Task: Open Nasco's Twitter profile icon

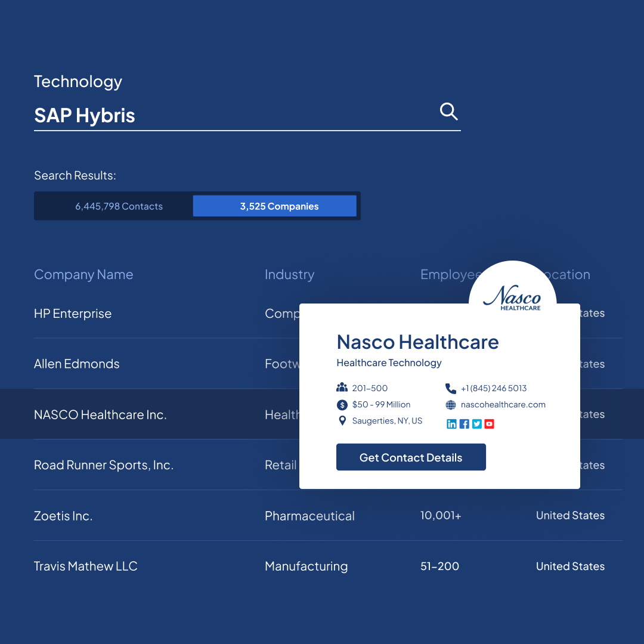Action: point(476,424)
